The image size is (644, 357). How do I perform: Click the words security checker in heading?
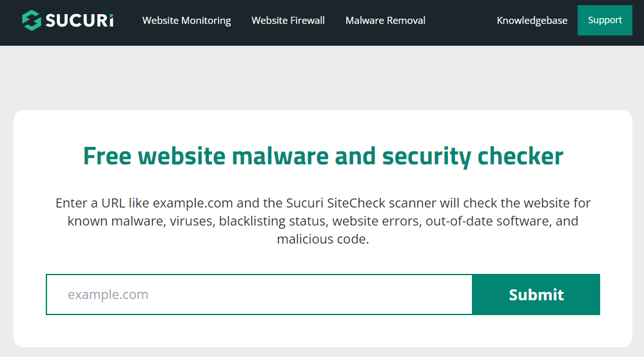(x=473, y=157)
